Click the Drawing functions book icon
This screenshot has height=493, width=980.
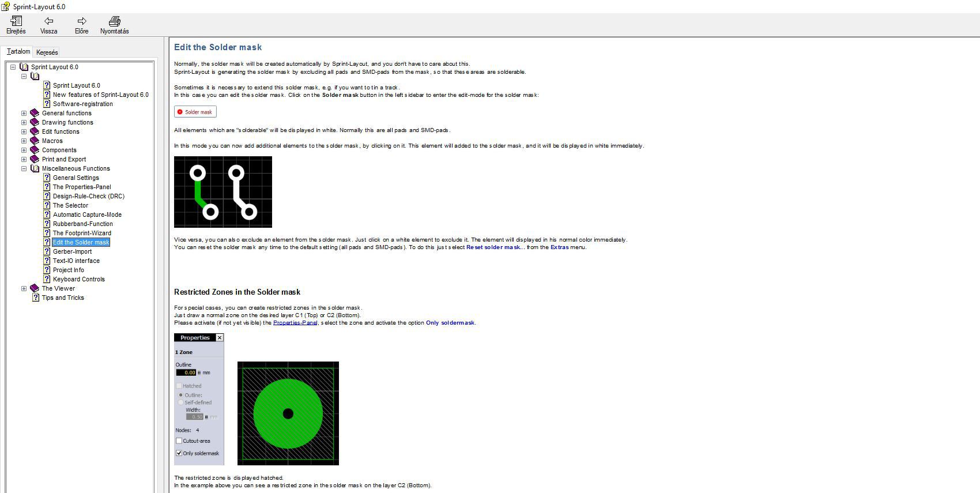[35, 122]
